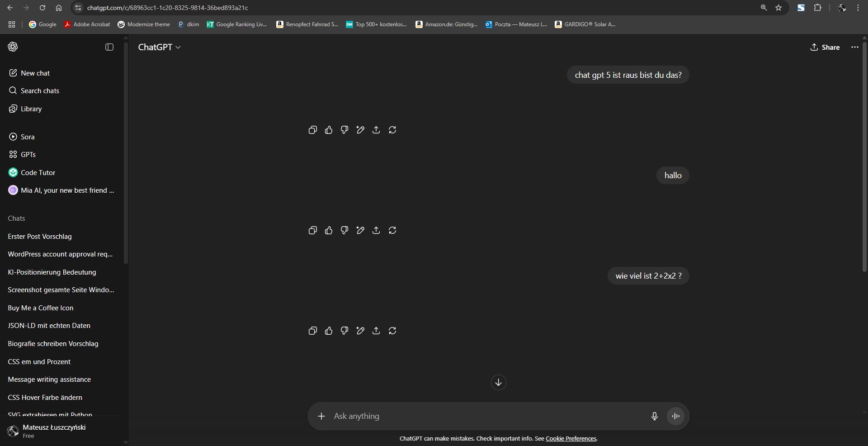Dislike the reply below the 'hallo' message
Screen dimensions: 868x446
coord(344,230)
